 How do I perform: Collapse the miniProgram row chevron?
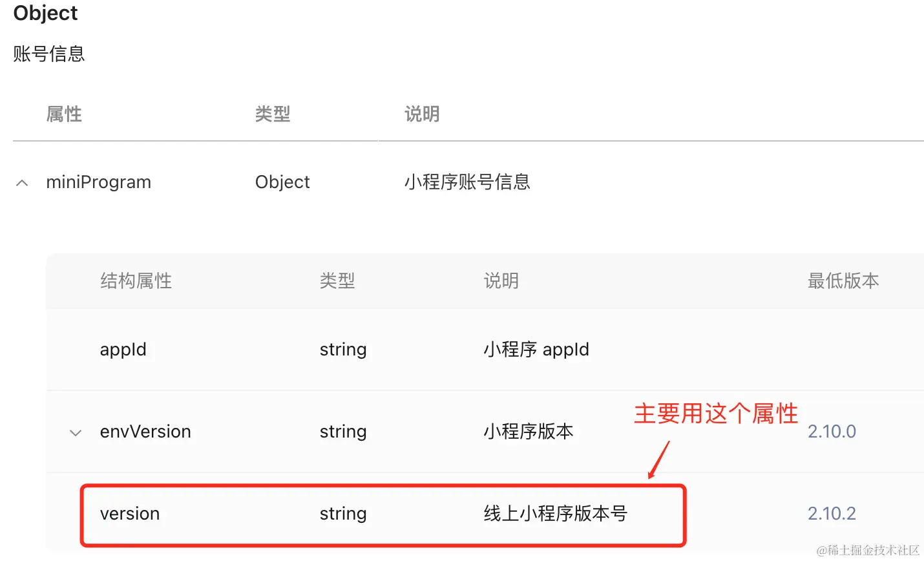tap(22, 183)
